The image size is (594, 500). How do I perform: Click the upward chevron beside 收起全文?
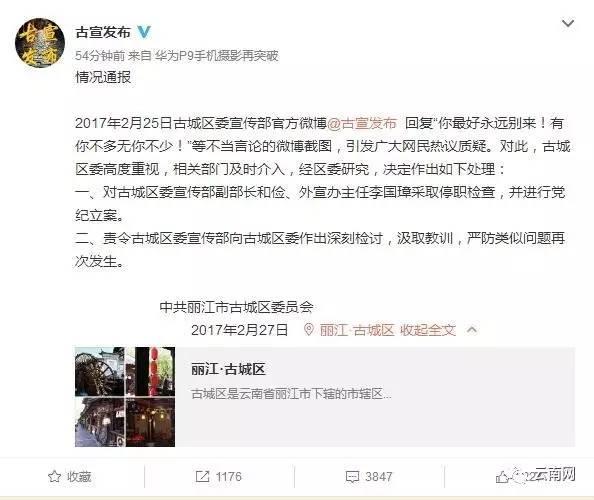(472, 330)
